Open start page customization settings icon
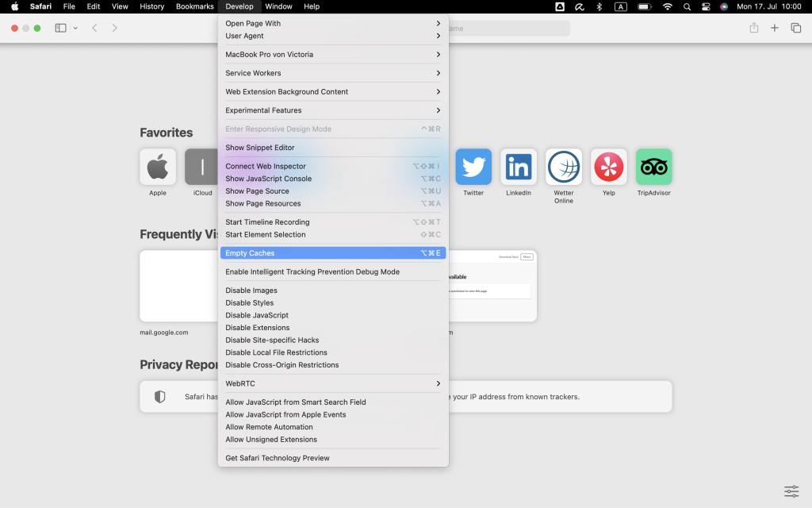This screenshot has width=812, height=508. click(x=791, y=491)
